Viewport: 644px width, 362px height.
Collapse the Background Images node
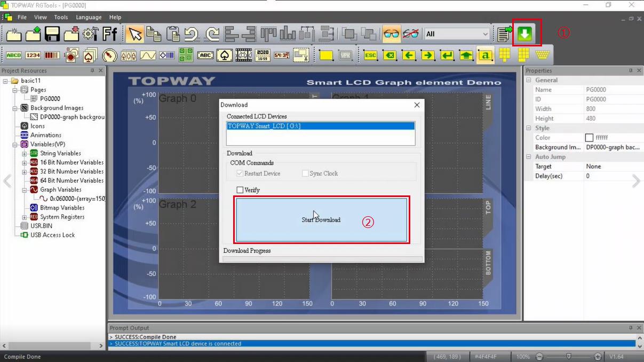coord(15,108)
